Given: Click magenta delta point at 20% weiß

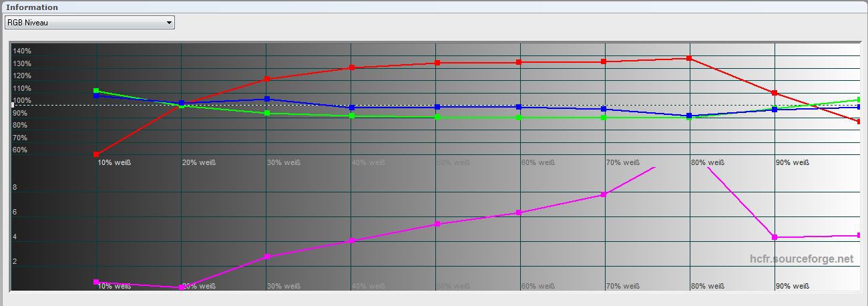Looking at the screenshot, I should (182, 287).
